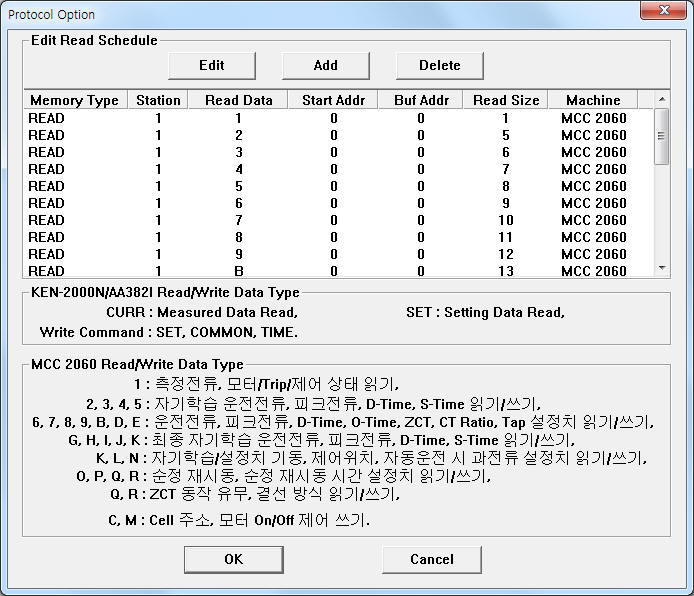Screen dimensions: 694x596
Task: Click the 'O, P, Q, R' description line
Action: point(283,476)
